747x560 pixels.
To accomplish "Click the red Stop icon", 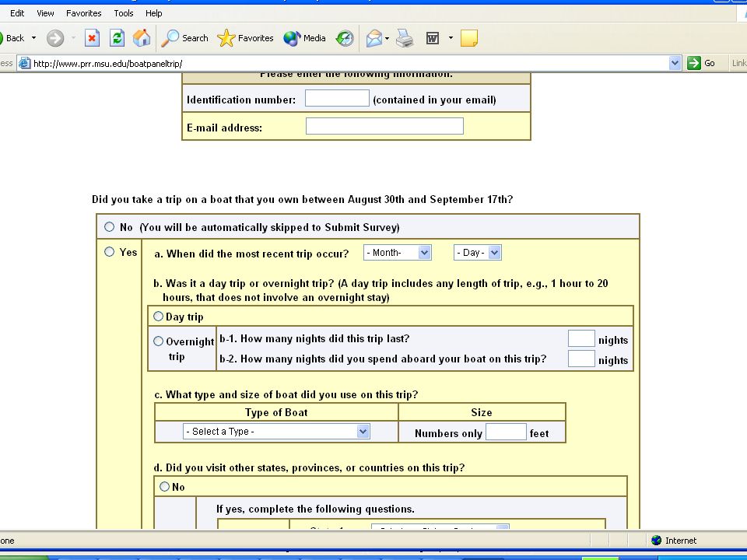I will [92, 38].
